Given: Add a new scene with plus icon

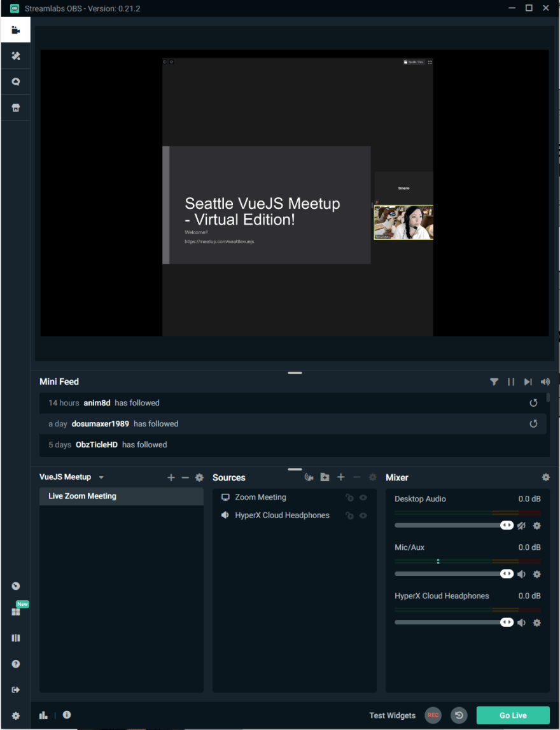Looking at the screenshot, I should pos(171,478).
